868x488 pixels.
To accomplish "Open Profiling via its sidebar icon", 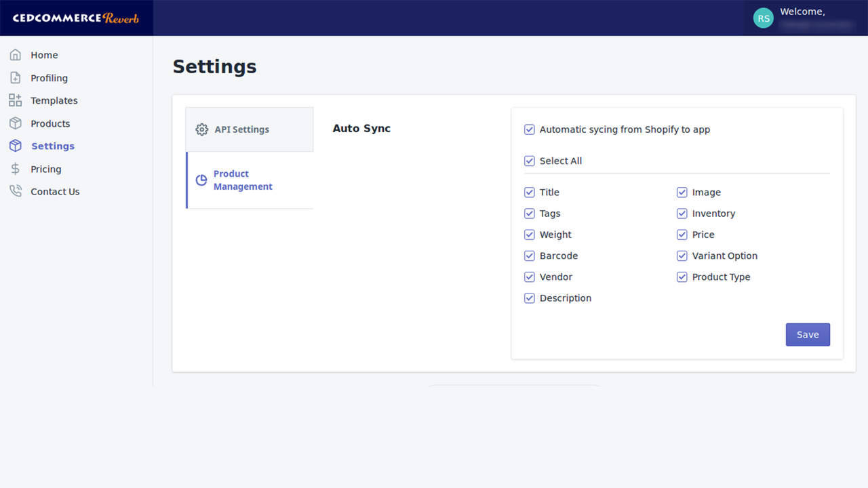I will 15,77.
